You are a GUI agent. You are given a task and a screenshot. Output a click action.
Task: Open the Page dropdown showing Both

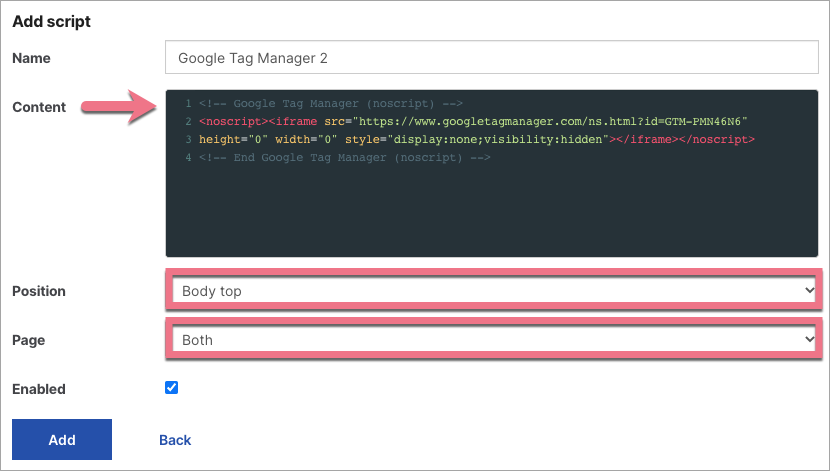(x=493, y=340)
